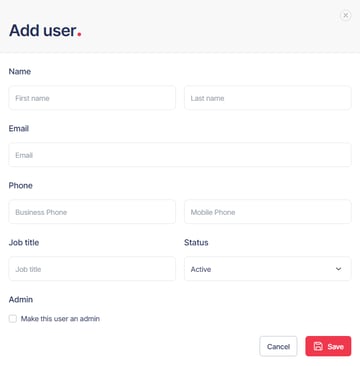Select the Mobile Phone field
This screenshot has height=366, width=360.
[x=268, y=212]
